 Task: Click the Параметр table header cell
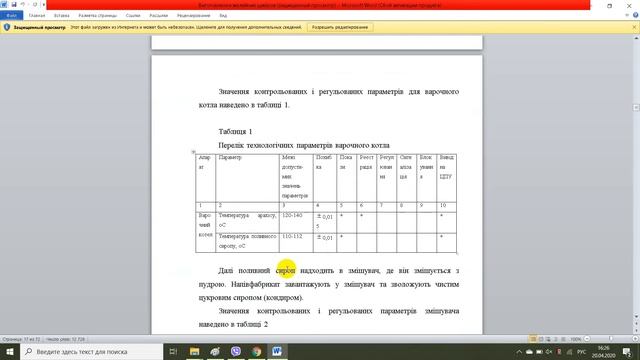click(247, 178)
